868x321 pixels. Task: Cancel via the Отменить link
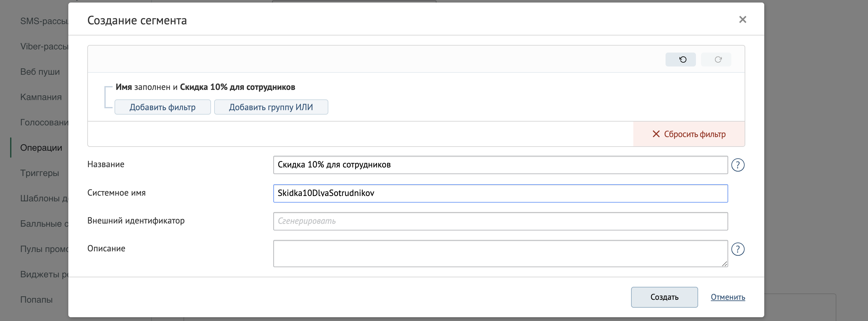coord(728,297)
